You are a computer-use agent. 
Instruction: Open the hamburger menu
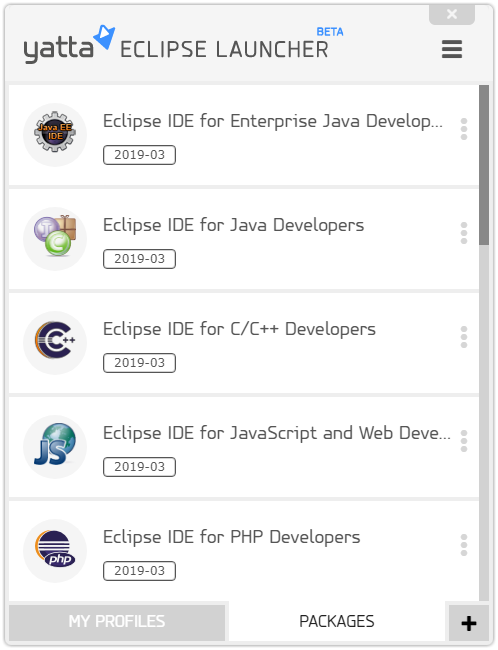click(452, 49)
